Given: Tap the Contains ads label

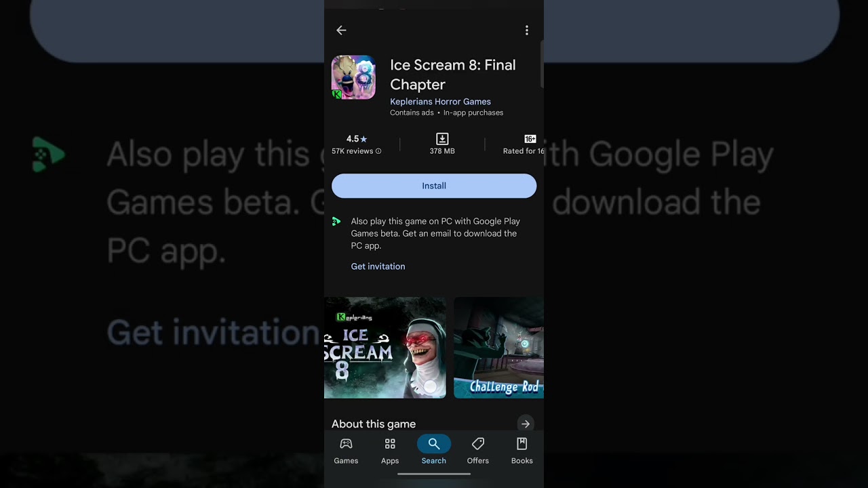Looking at the screenshot, I should [x=412, y=113].
